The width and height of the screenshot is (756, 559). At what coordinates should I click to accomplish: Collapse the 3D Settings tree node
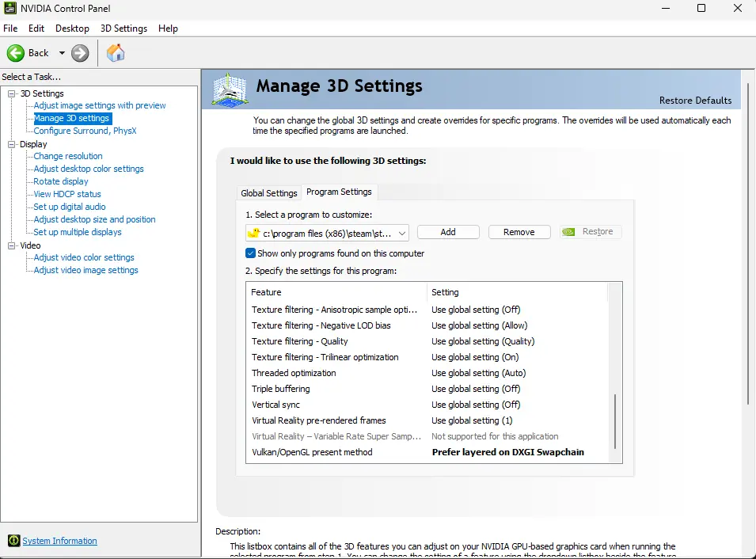pyautogui.click(x=12, y=93)
